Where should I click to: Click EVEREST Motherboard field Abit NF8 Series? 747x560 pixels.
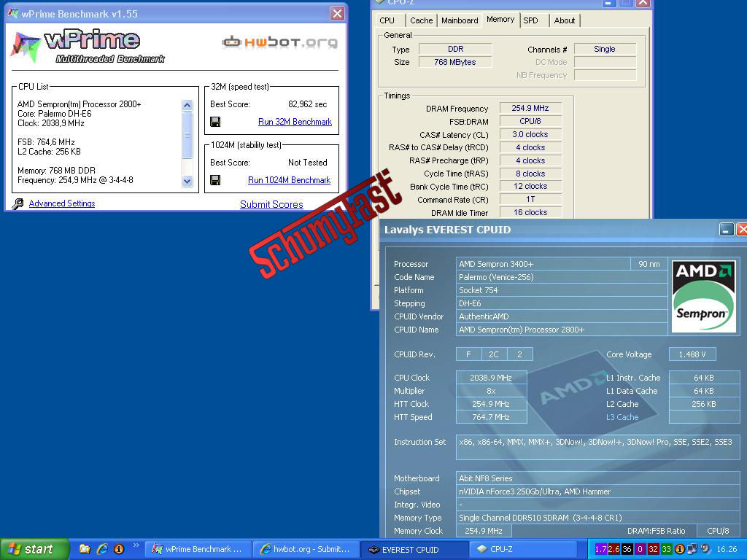[x=597, y=478]
